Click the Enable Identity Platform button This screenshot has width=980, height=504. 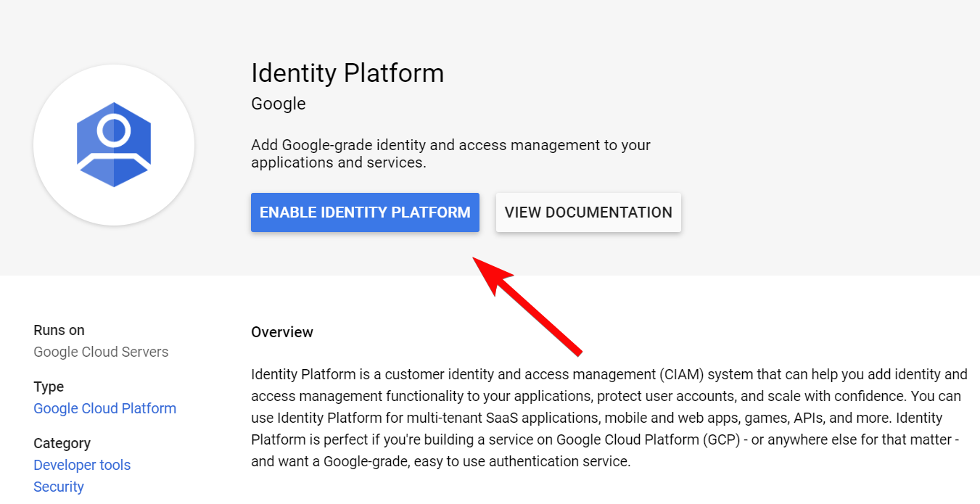(x=365, y=212)
